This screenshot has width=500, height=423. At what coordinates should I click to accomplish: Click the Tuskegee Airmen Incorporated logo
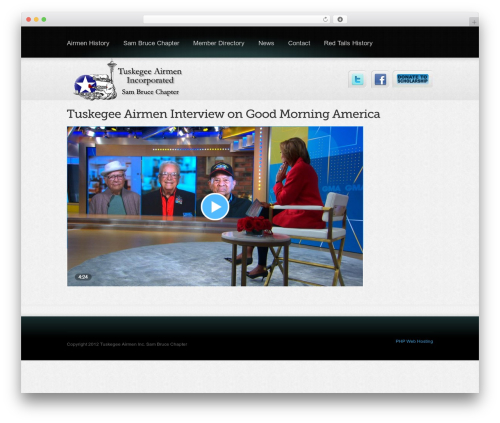coord(128,80)
